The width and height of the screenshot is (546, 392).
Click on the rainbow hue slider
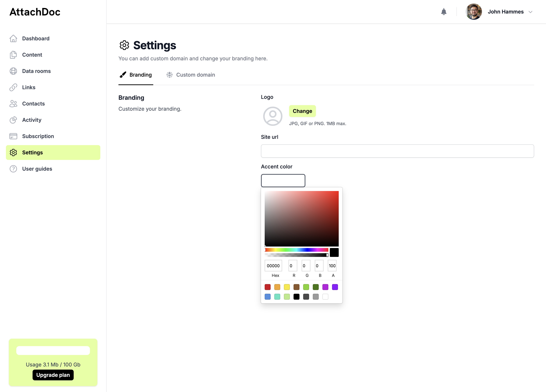coord(297,250)
